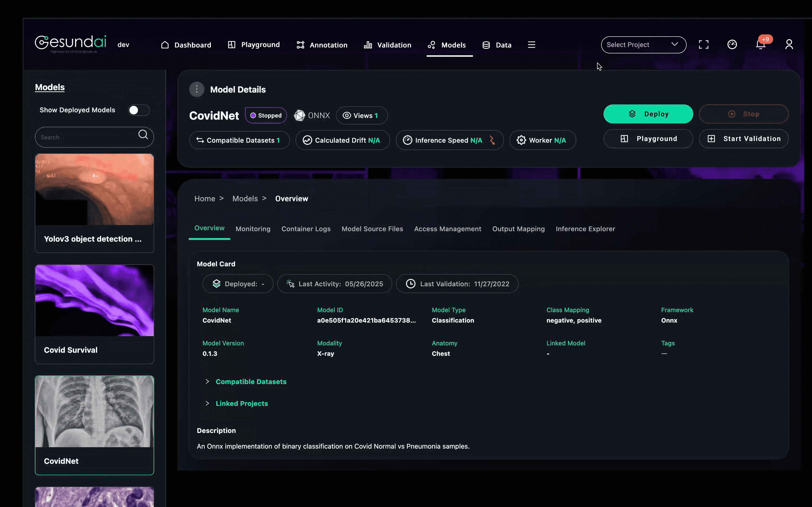
Task: Click the Worker gear icon
Action: [521, 140]
